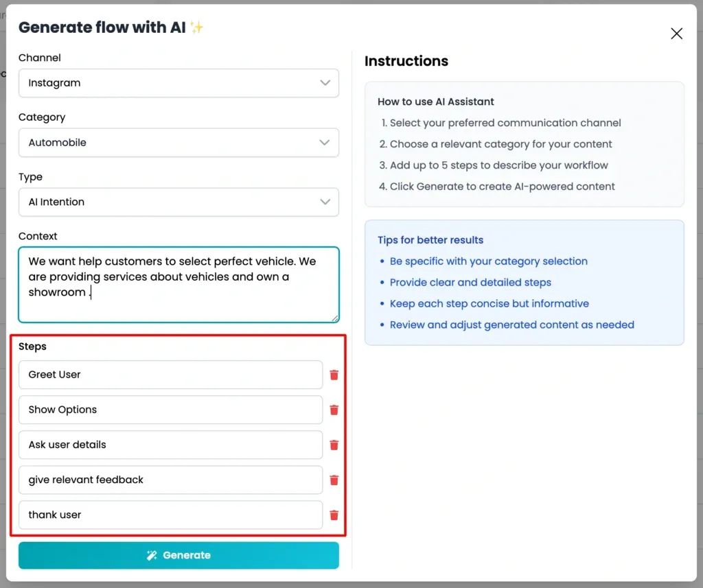Edit the Show Options step field
703x588 pixels.
point(170,410)
